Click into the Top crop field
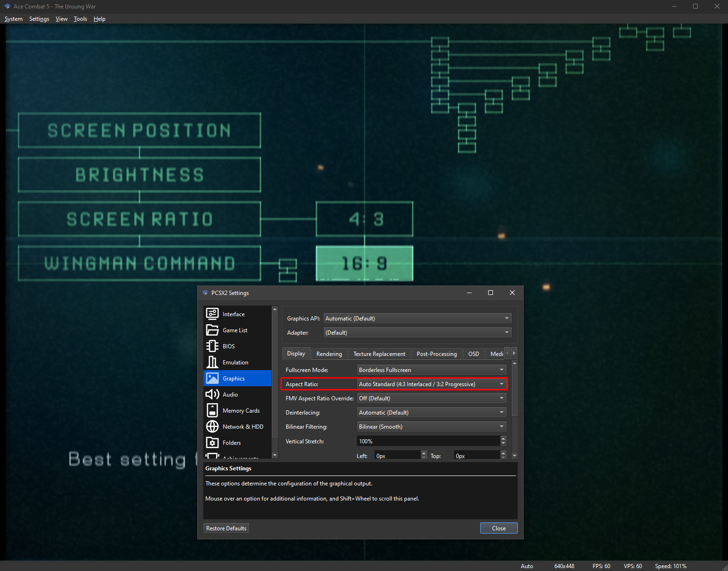This screenshot has width=728, height=571. (477, 456)
